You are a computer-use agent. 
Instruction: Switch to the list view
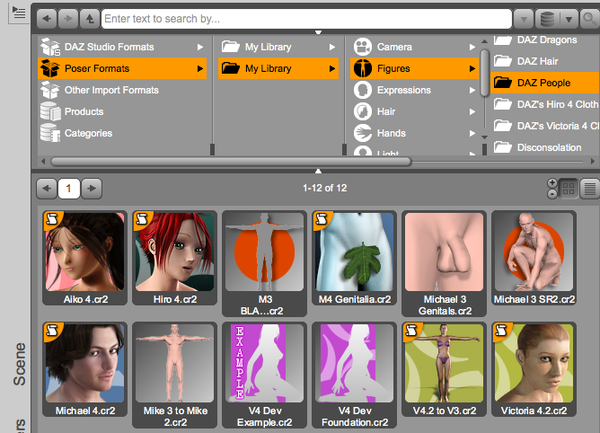point(590,188)
